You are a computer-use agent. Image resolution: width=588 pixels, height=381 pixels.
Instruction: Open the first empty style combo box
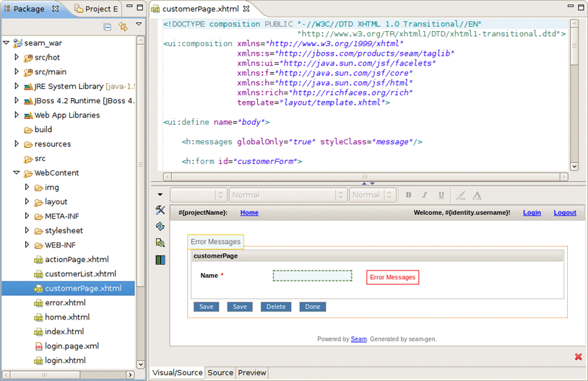[198, 195]
